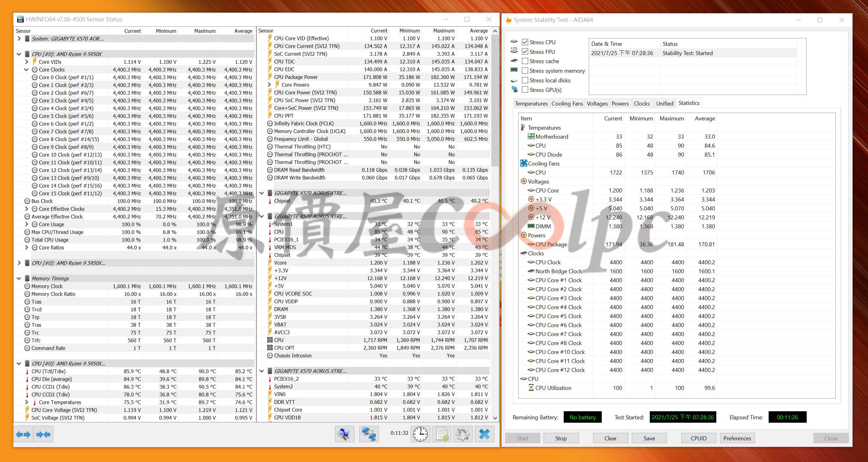
Task: Enable the Stress GPU(s) checkbox
Action: click(525, 89)
